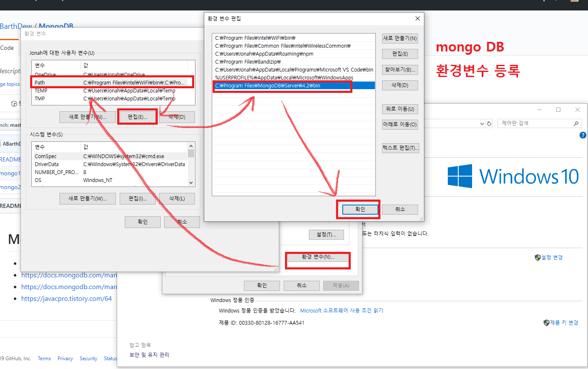Select the Roaming npm path entry
Viewport: 588px width, 369px height.
[294, 54]
